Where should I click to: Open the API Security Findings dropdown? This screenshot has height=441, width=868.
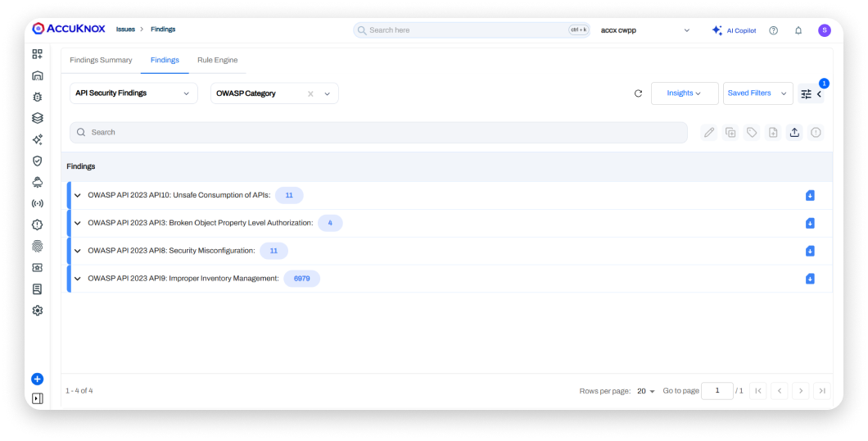tap(133, 93)
